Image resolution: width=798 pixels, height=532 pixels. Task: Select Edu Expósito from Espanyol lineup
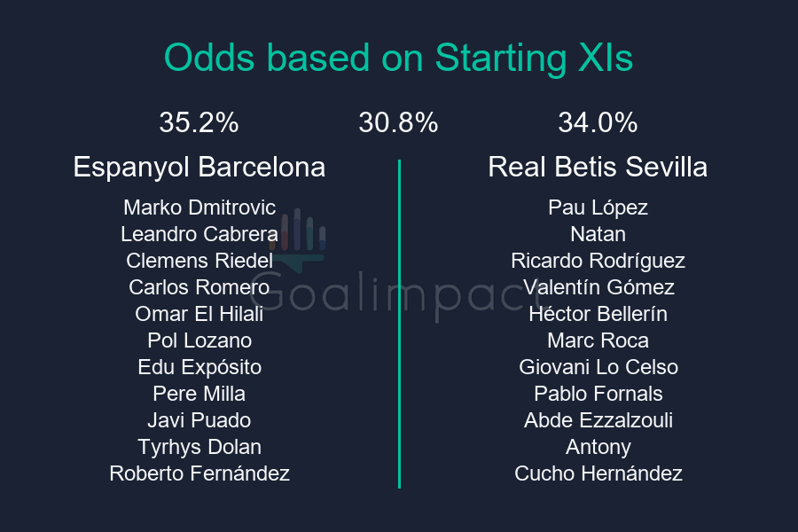[199, 367]
